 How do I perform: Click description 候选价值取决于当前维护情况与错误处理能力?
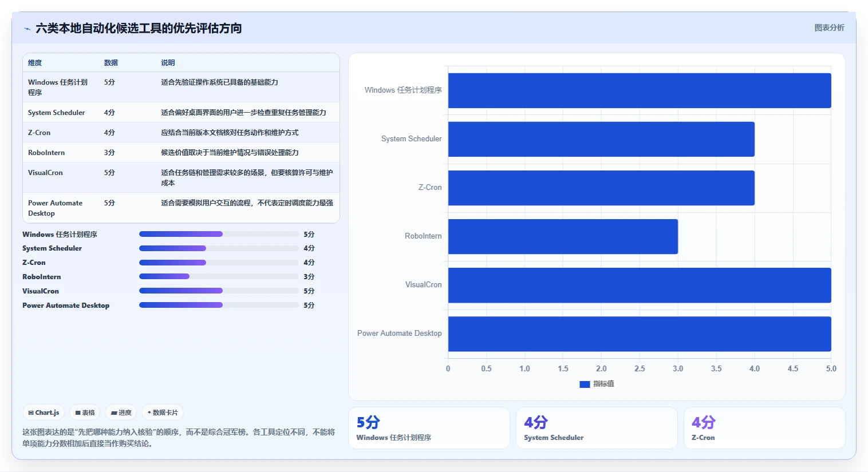(230, 153)
